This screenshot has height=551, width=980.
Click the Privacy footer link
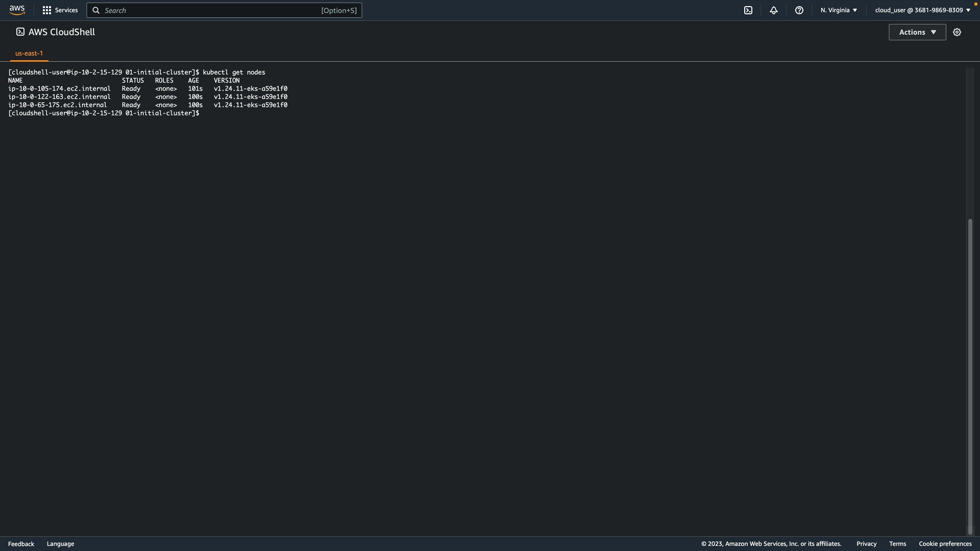(x=866, y=544)
